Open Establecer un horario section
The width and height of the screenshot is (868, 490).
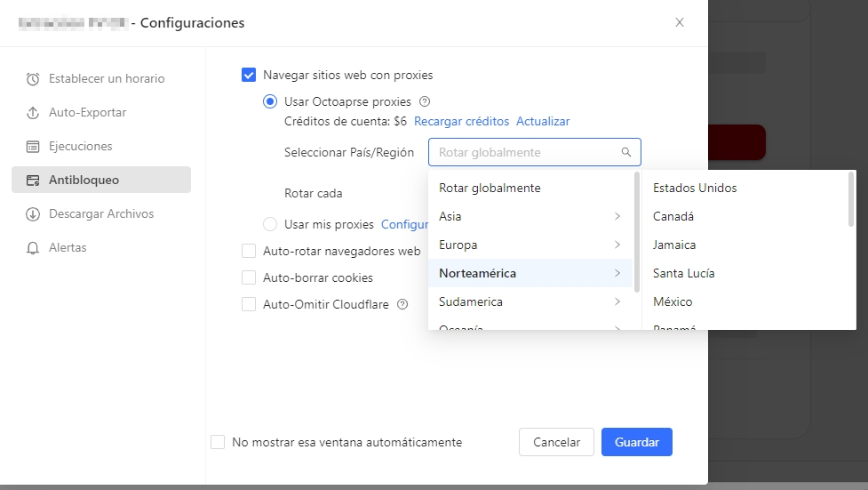(x=101, y=79)
